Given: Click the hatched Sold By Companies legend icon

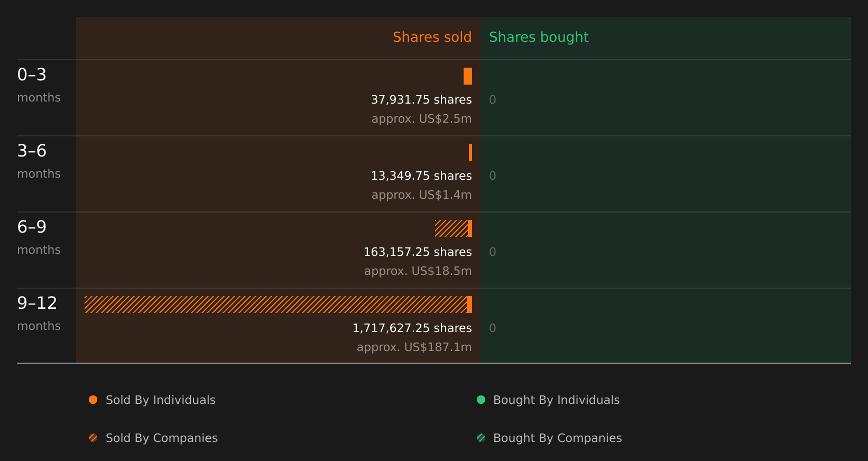Looking at the screenshot, I should click(x=93, y=438).
